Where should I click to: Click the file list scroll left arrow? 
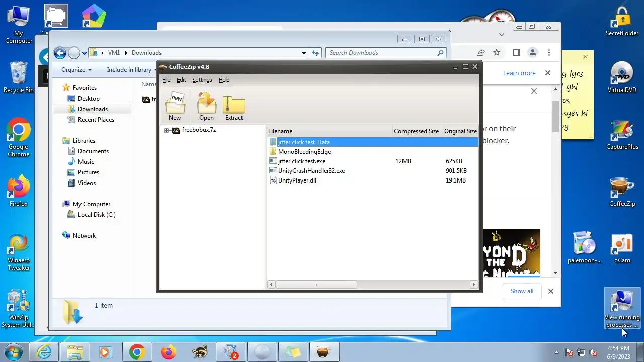(x=271, y=285)
